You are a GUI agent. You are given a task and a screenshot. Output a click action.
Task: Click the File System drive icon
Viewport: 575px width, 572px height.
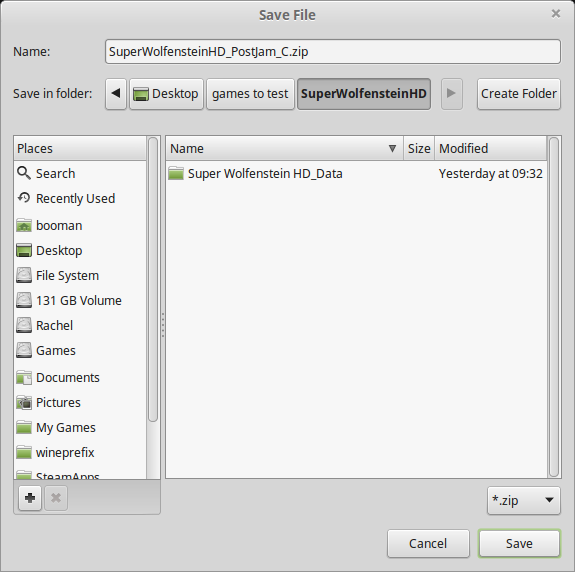click(x=24, y=275)
